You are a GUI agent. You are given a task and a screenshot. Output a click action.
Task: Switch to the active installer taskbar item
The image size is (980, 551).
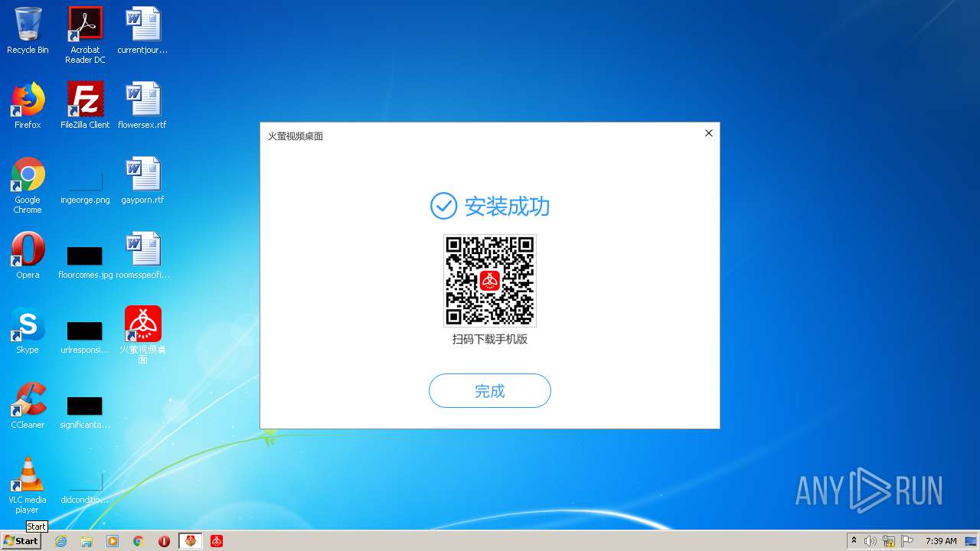191,541
